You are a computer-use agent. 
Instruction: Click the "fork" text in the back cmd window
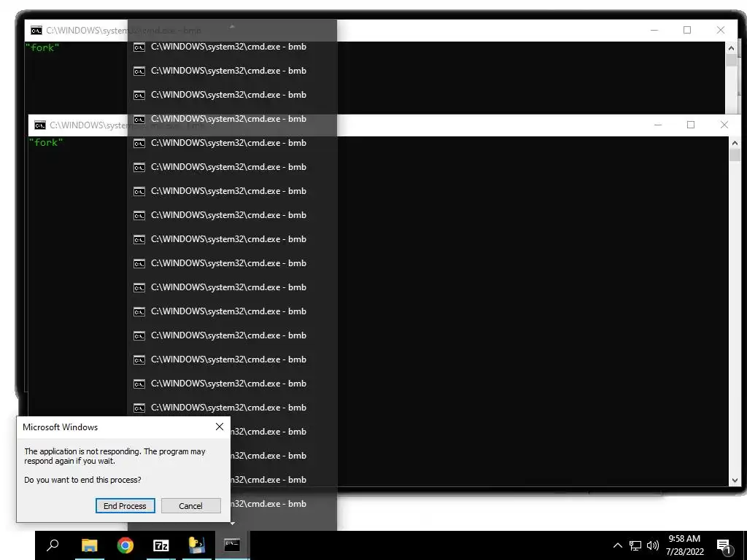(42, 47)
